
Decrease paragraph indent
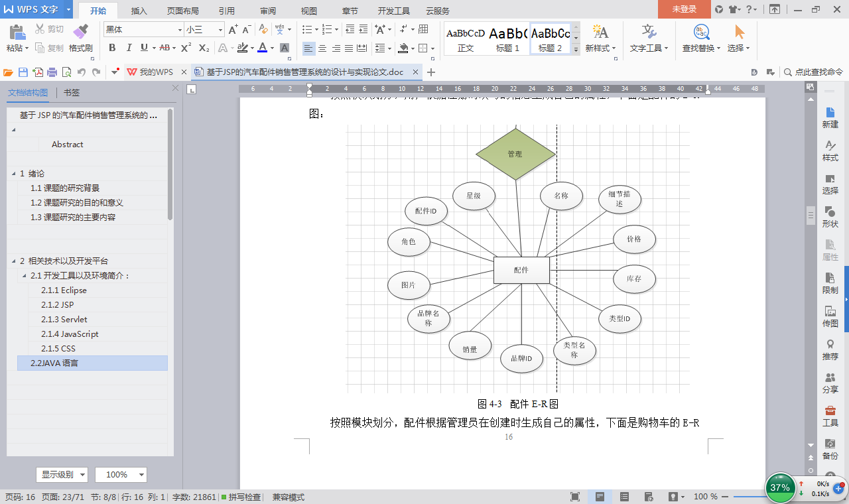pos(349,30)
